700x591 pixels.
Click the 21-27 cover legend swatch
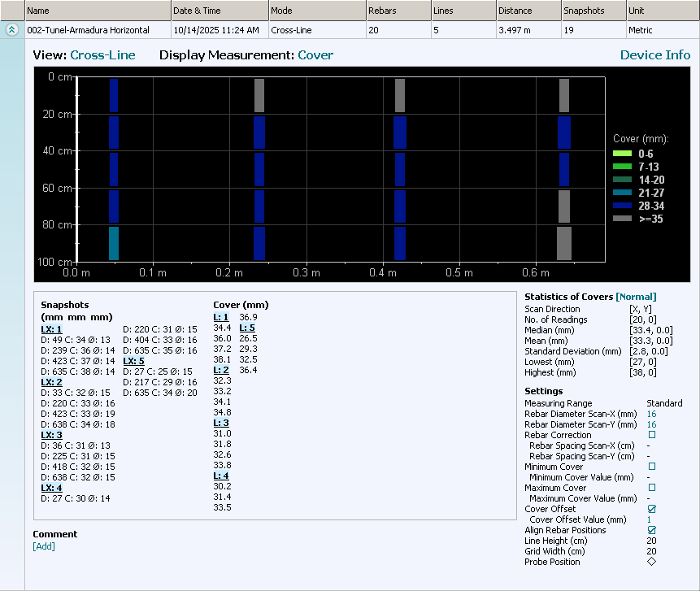(x=622, y=193)
